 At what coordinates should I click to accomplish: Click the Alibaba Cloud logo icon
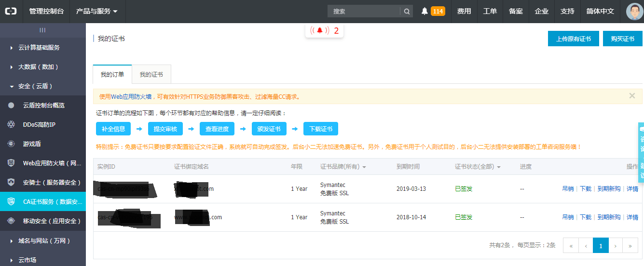coord(11,11)
